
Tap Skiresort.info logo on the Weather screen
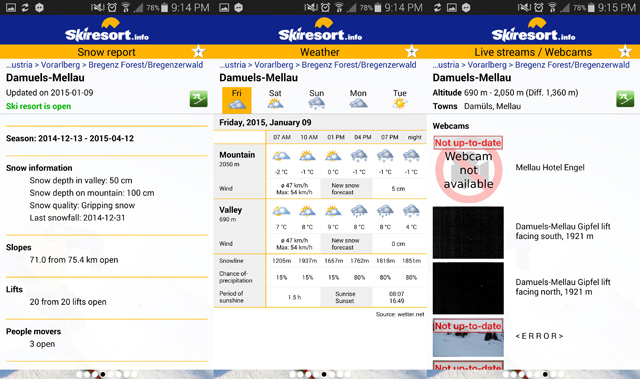(x=320, y=30)
